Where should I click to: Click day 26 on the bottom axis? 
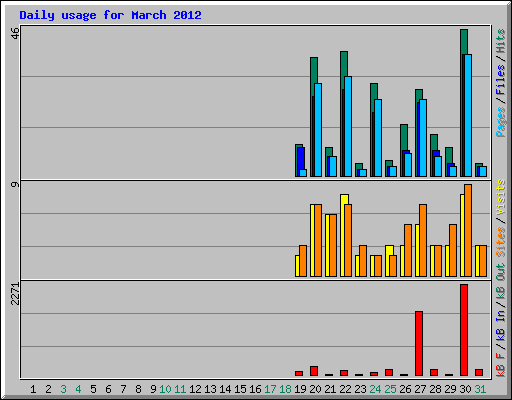click(x=405, y=389)
